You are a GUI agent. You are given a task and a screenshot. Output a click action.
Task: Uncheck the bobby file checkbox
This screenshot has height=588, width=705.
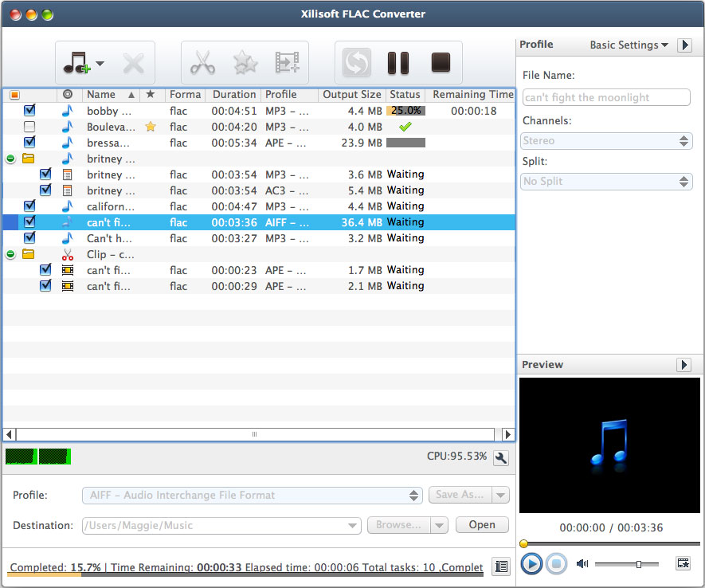click(x=29, y=111)
